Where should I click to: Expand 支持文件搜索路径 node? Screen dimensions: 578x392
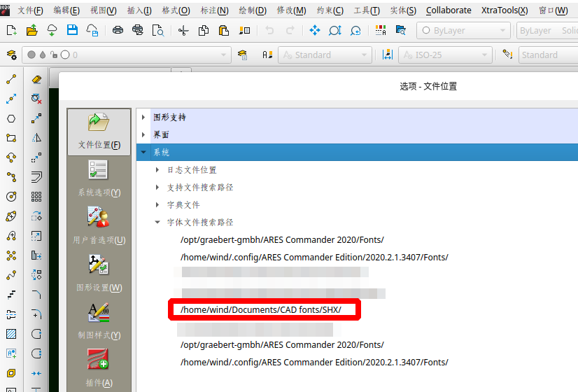pos(157,188)
